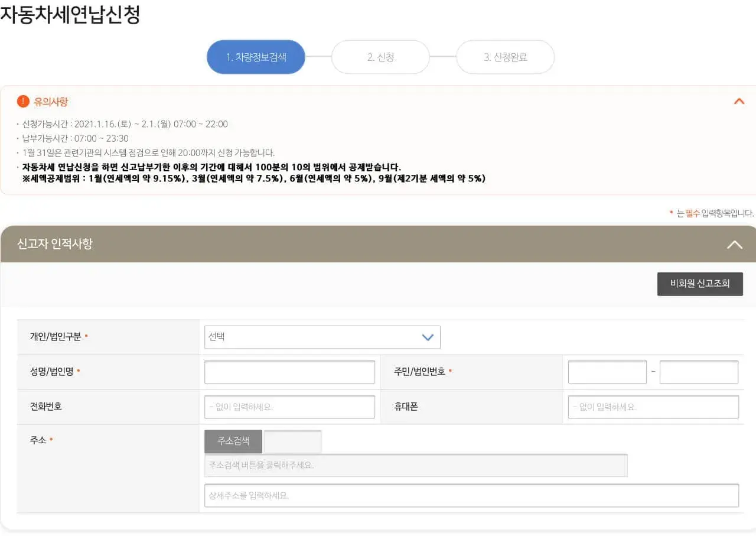The height and width of the screenshot is (536, 756).
Task: Click the 주소검색 address search button
Action: click(232, 441)
